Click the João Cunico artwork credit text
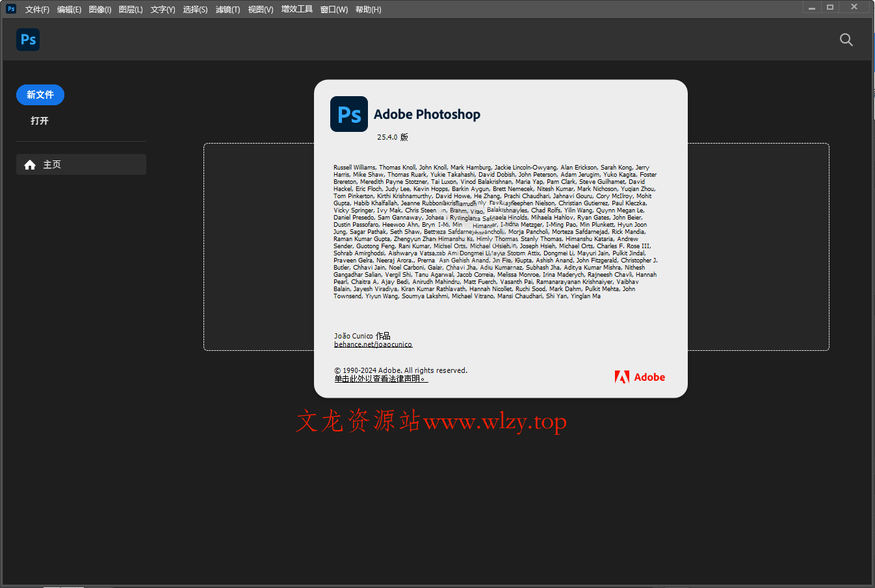Viewport: 875px width, 588px height. tap(362, 335)
